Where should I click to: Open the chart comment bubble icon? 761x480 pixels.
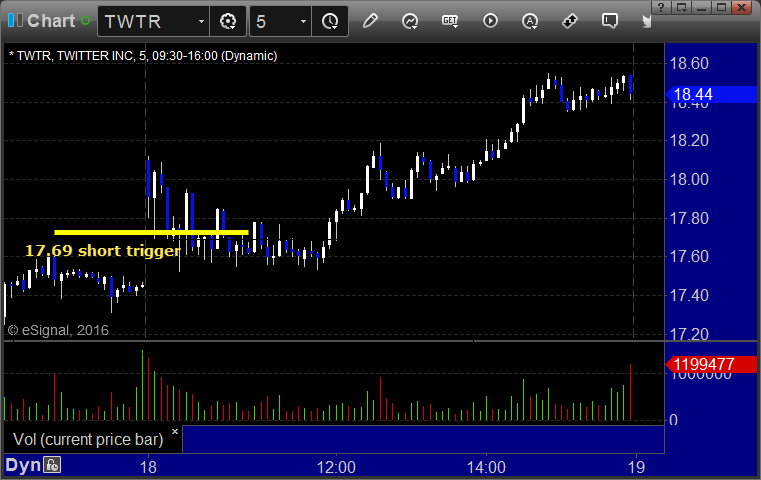click(x=610, y=21)
